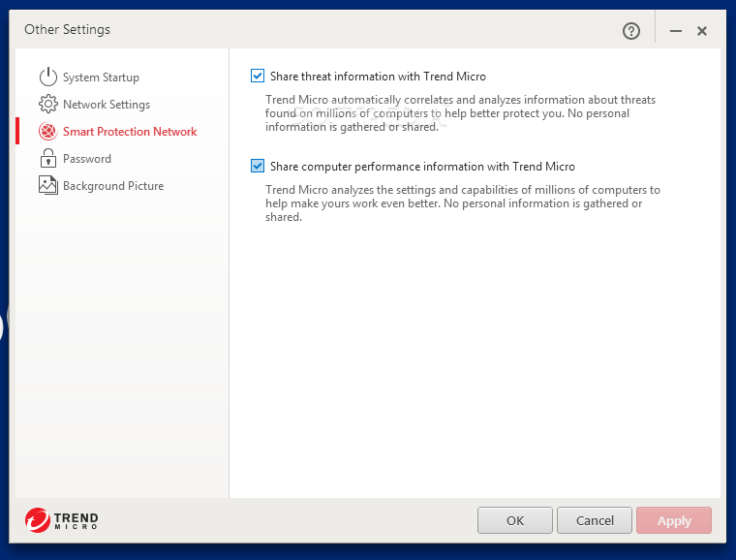The width and height of the screenshot is (736, 560).
Task: Select Smart Protection Network section
Action: coord(130,132)
